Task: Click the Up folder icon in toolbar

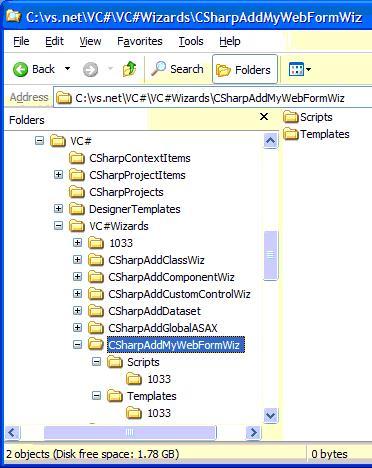Action: pos(129,69)
